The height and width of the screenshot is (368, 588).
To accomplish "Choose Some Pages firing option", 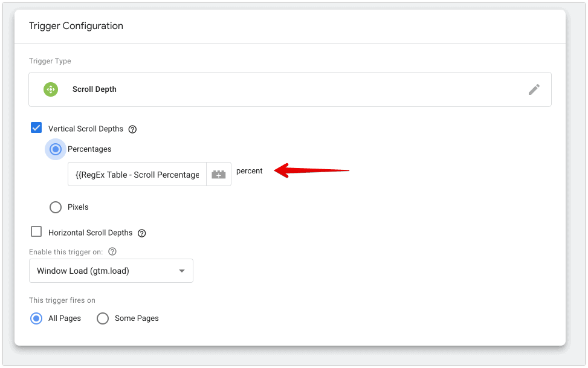I will (x=102, y=318).
